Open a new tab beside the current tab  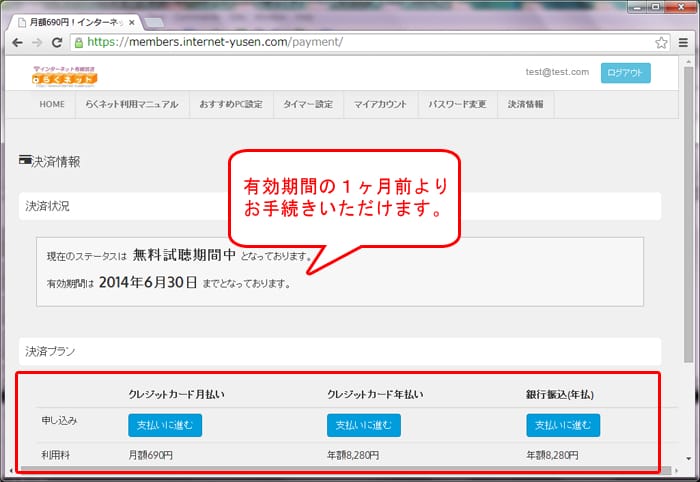[x=155, y=21]
